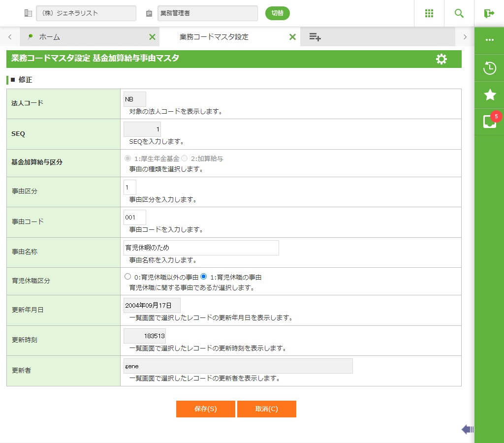Open favorites star icon in sidebar
This screenshot has height=443, width=504.
[x=489, y=95]
